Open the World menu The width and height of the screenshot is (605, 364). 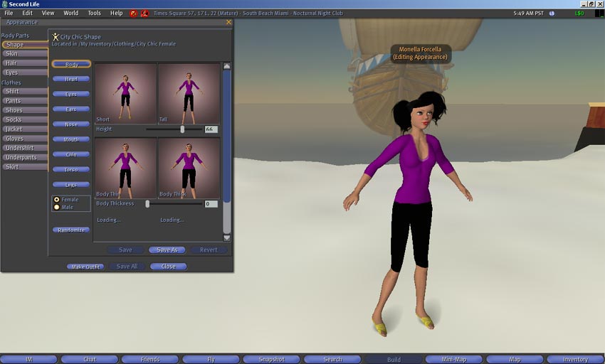[71, 13]
